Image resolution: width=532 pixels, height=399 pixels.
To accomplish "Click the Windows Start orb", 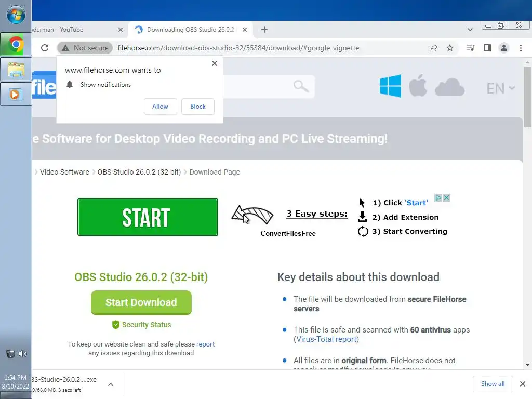I will (x=16, y=15).
